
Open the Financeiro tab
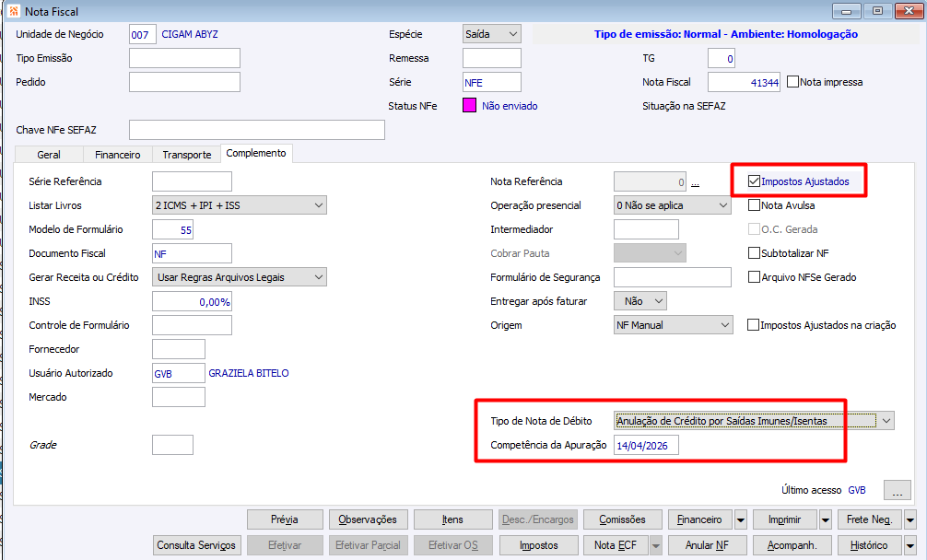click(118, 154)
